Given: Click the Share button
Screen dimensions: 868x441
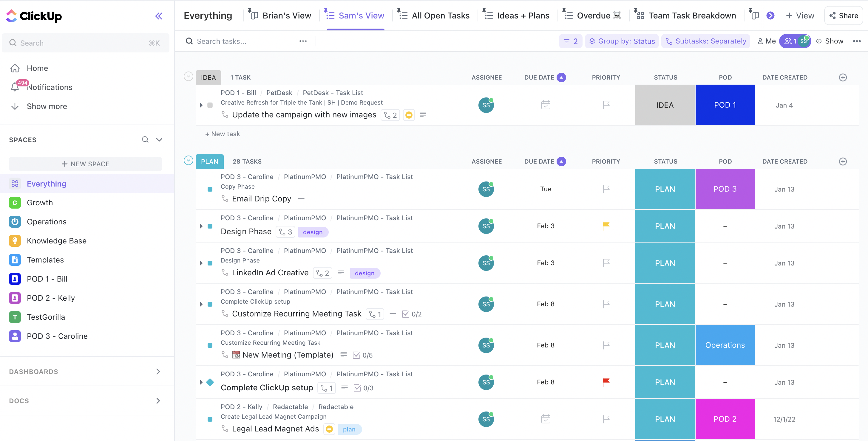Looking at the screenshot, I should click(844, 15).
